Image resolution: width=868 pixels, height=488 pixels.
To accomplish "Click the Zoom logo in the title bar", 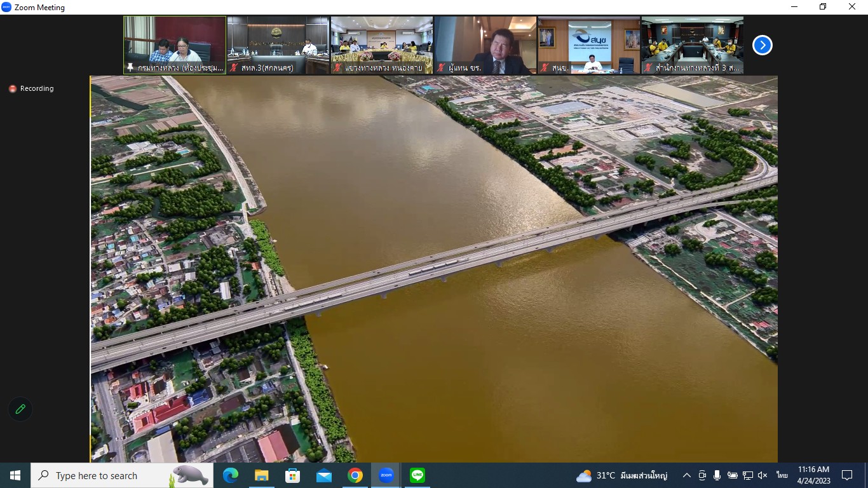I will pos(7,7).
